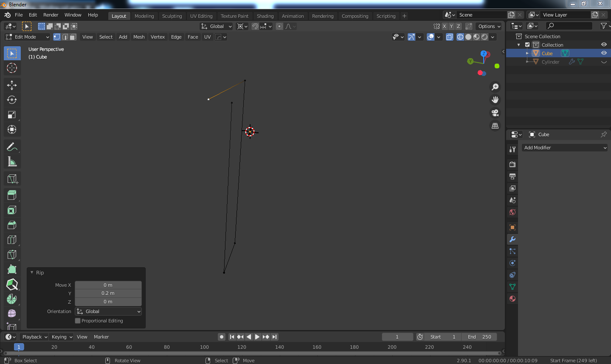This screenshot has width=611, height=364.
Task: Switch to Solid viewport shading
Action: click(x=468, y=37)
